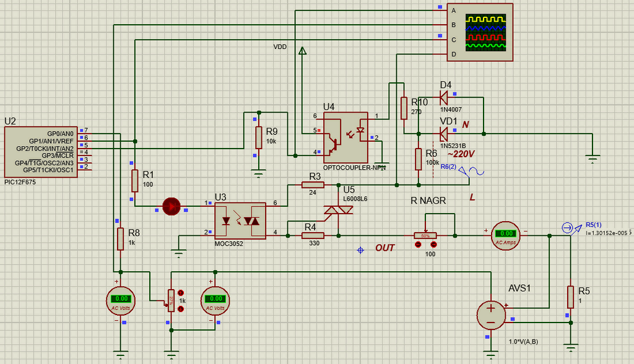Screen dimensions: 634x364
Task: Click the R NAGR label text
Action: click(x=428, y=201)
